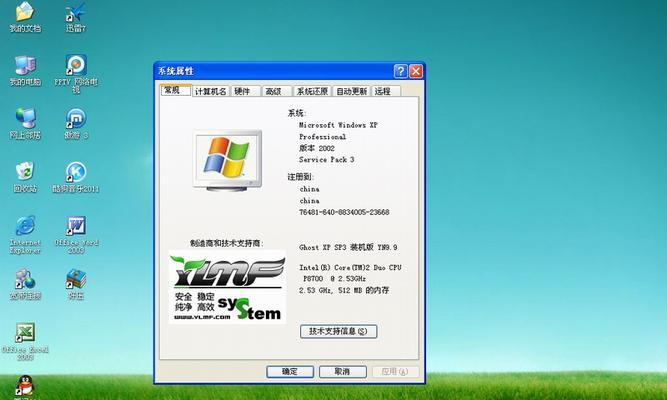
Task: Click 'Ghost XP SP3 装机版 YN9.9' text
Action: click(348, 247)
